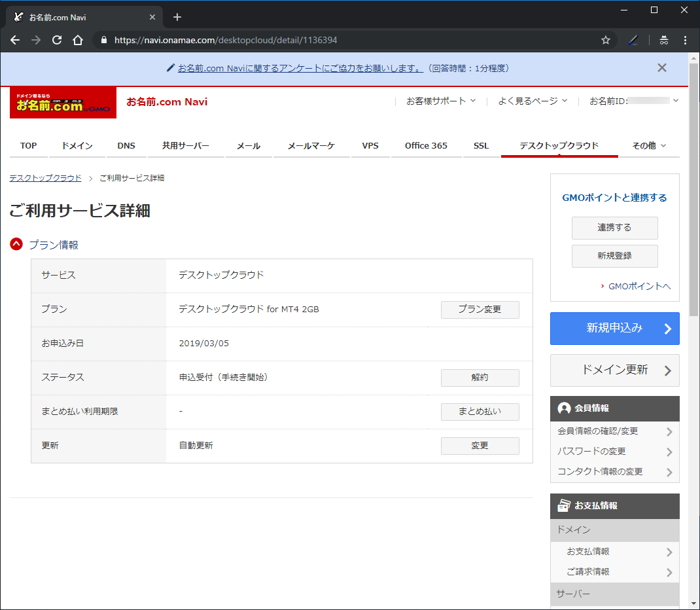Click the 自動更新 renewal value

tap(196, 446)
